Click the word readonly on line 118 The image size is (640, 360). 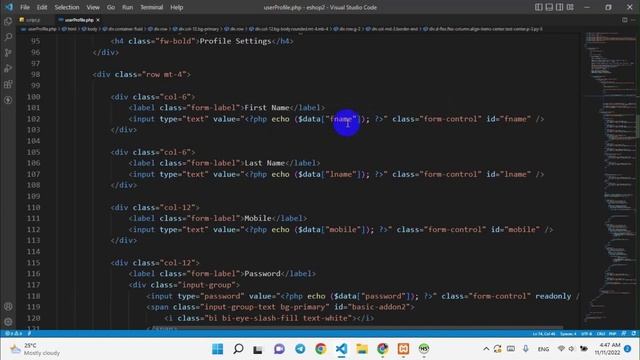point(553,296)
